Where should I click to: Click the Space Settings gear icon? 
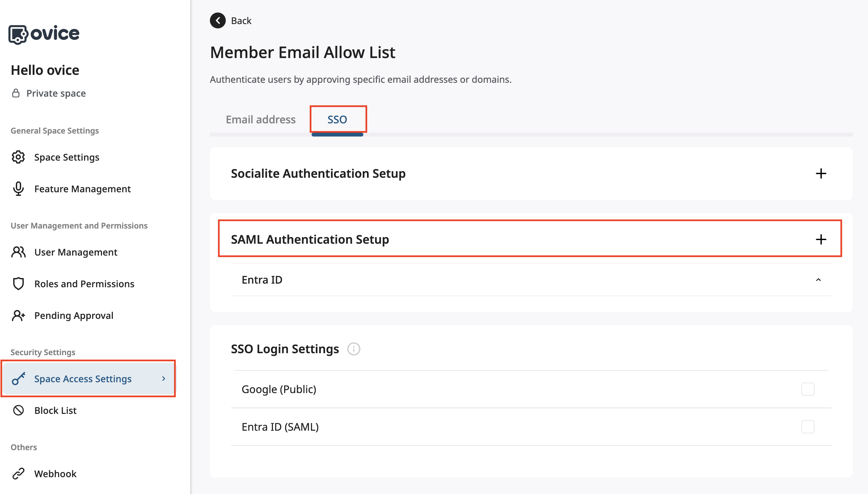pyautogui.click(x=18, y=157)
